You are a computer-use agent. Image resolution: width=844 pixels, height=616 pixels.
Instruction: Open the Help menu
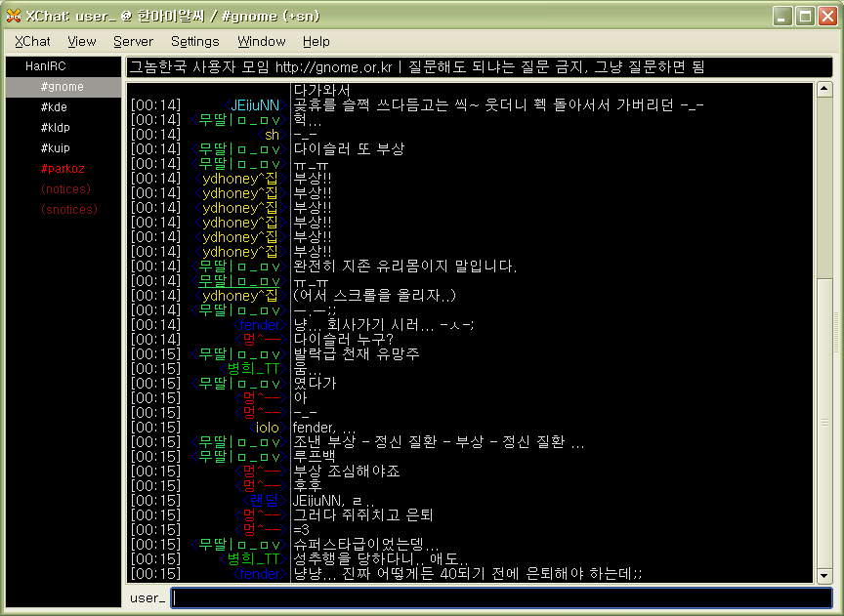(316, 41)
